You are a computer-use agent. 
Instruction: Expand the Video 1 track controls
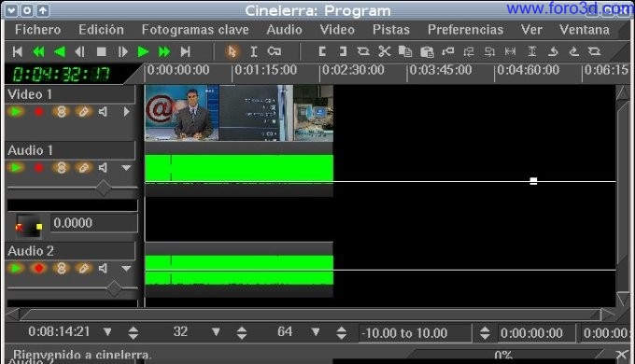click(126, 112)
